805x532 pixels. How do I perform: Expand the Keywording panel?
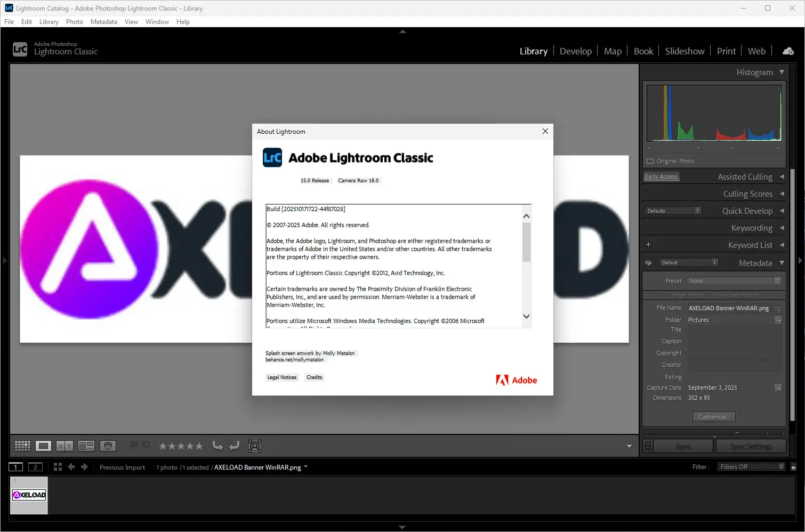point(752,228)
